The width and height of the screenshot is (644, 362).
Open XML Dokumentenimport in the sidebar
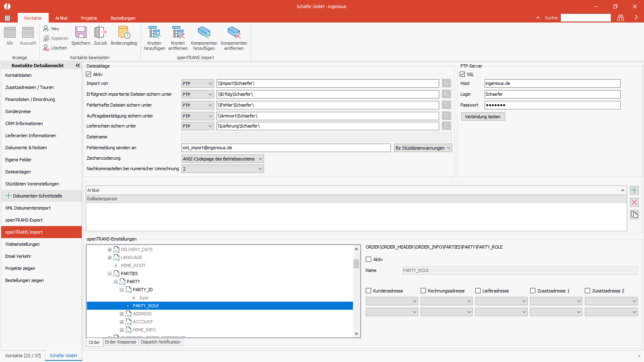coord(41,208)
